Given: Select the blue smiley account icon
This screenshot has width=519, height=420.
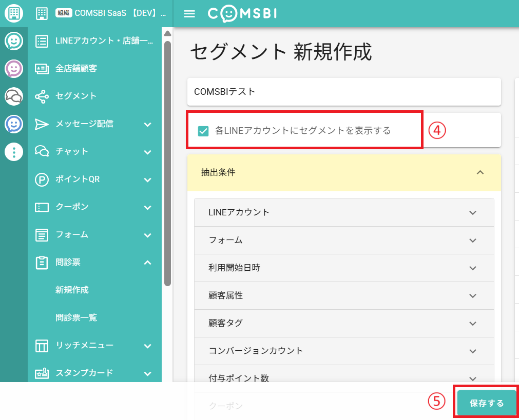Looking at the screenshot, I should 14,124.
